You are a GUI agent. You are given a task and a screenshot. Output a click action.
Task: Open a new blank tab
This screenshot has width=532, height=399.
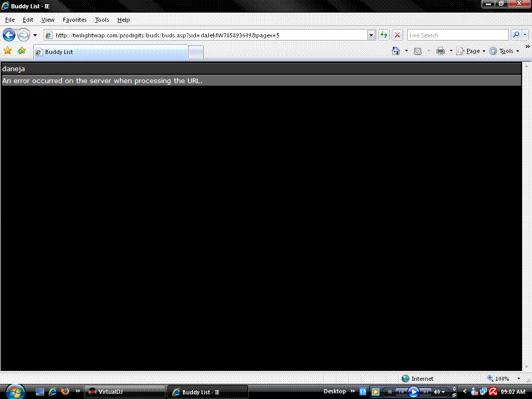pyautogui.click(x=196, y=52)
